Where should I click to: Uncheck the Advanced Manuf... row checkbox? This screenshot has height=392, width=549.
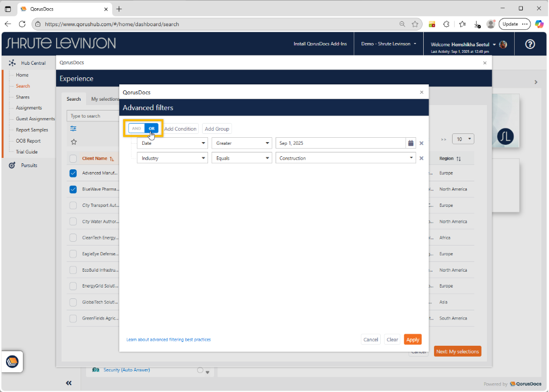[73, 173]
